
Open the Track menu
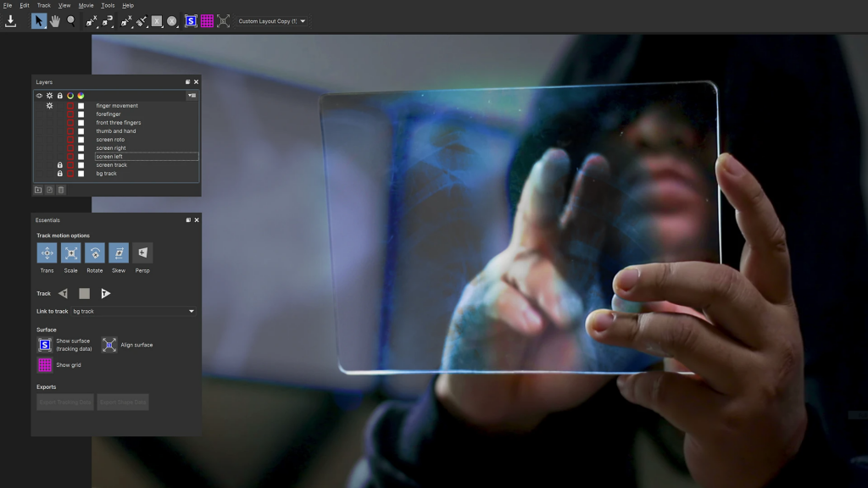42,5
